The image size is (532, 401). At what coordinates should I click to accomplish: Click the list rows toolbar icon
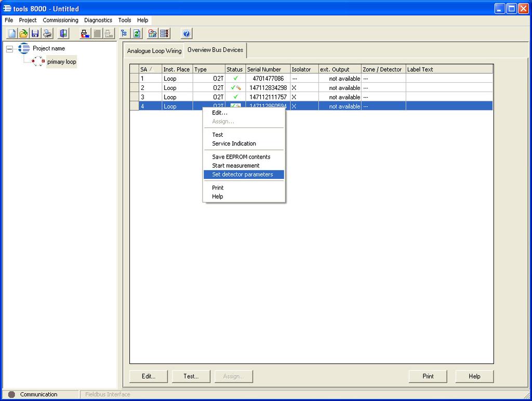pos(165,33)
